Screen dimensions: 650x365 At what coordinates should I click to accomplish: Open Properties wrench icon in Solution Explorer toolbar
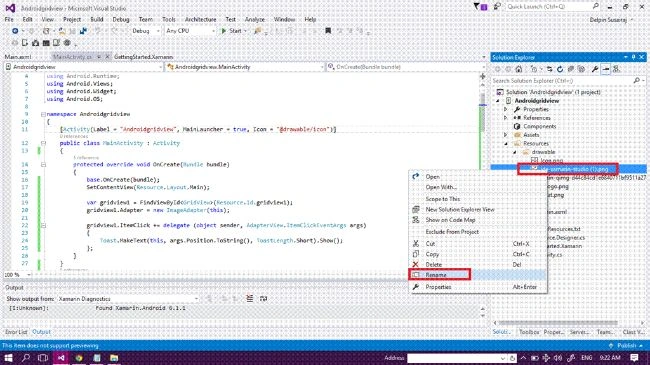point(595,69)
